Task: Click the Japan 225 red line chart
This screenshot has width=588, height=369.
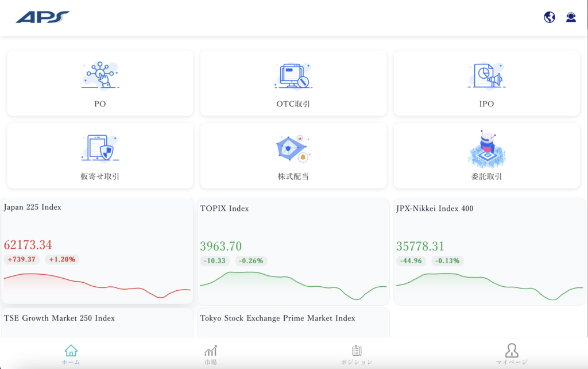Action: pos(97,286)
